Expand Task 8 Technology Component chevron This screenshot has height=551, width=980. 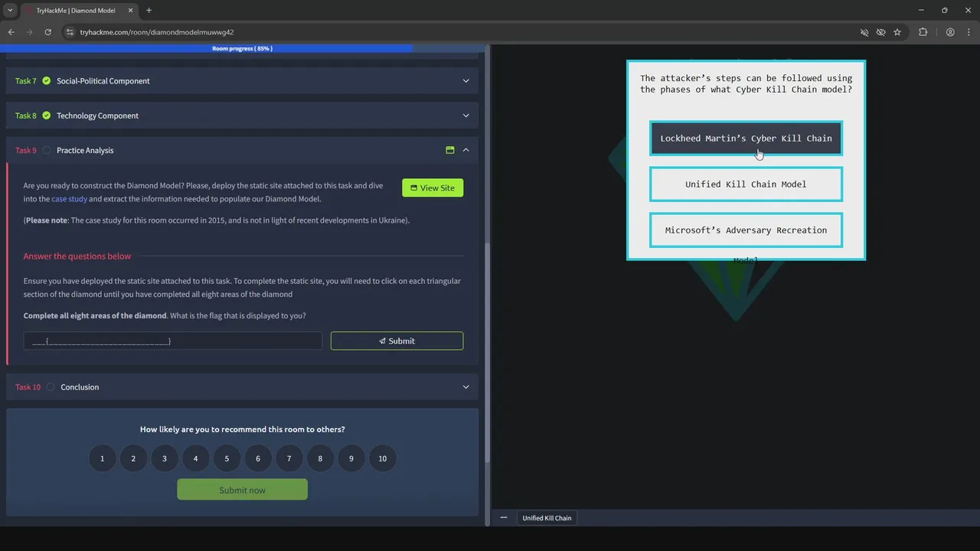[x=465, y=116]
